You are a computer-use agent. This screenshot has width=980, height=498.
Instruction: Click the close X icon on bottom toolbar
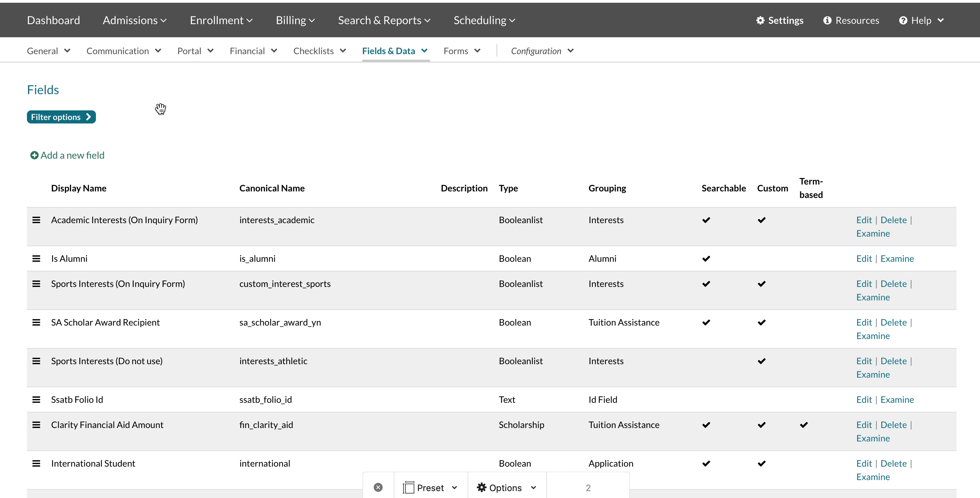[378, 487]
